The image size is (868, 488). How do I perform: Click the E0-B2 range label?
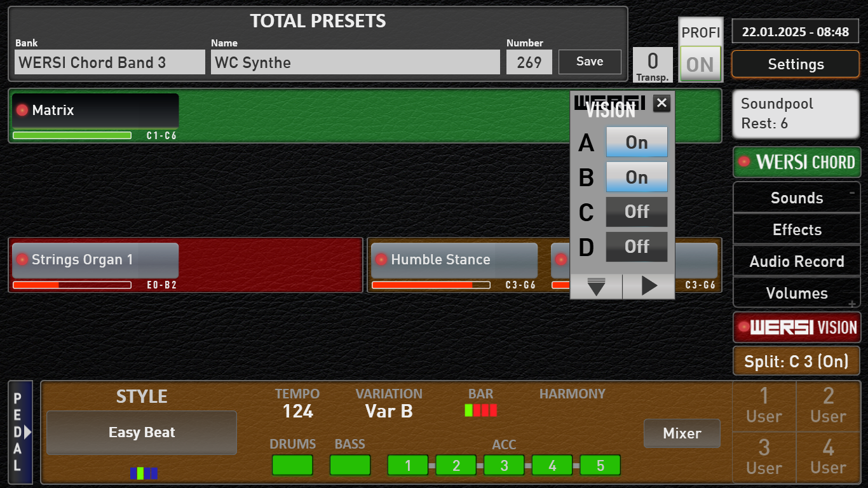click(x=161, y=285)
